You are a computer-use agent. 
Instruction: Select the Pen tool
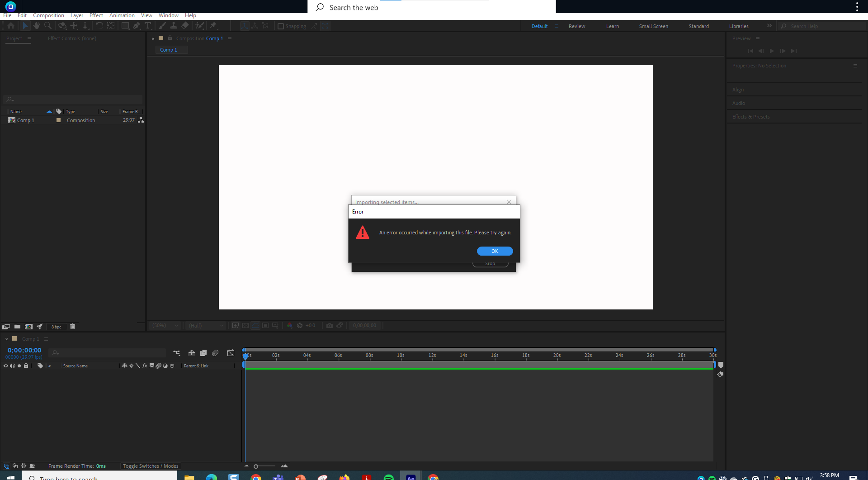[136, 26]
